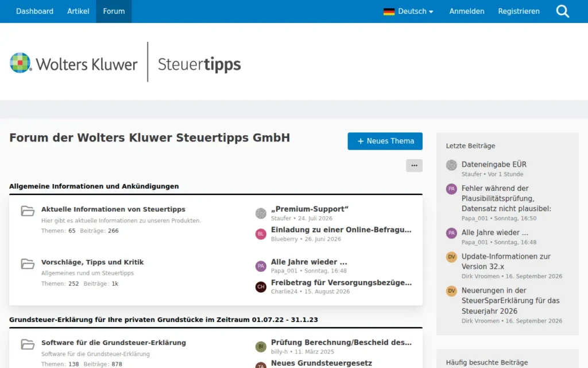Click Letzte Beiträge sidebar heading
The height and width of the screenshot is (368, 588).
[471, 145]
